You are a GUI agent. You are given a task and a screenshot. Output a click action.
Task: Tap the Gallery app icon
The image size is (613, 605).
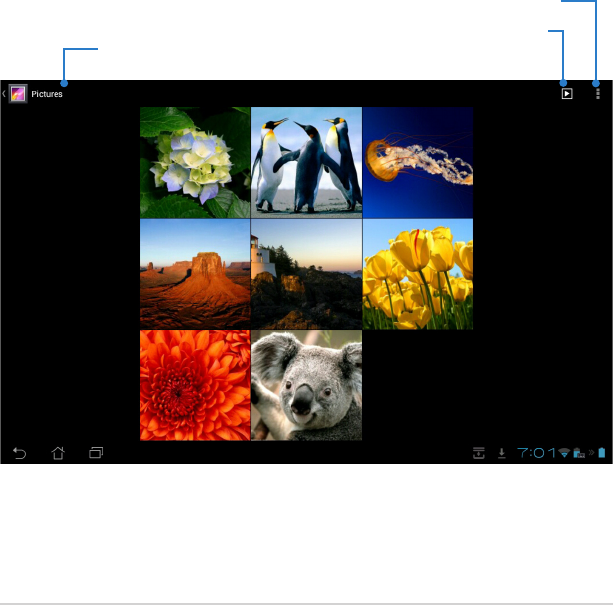[18, 94]
